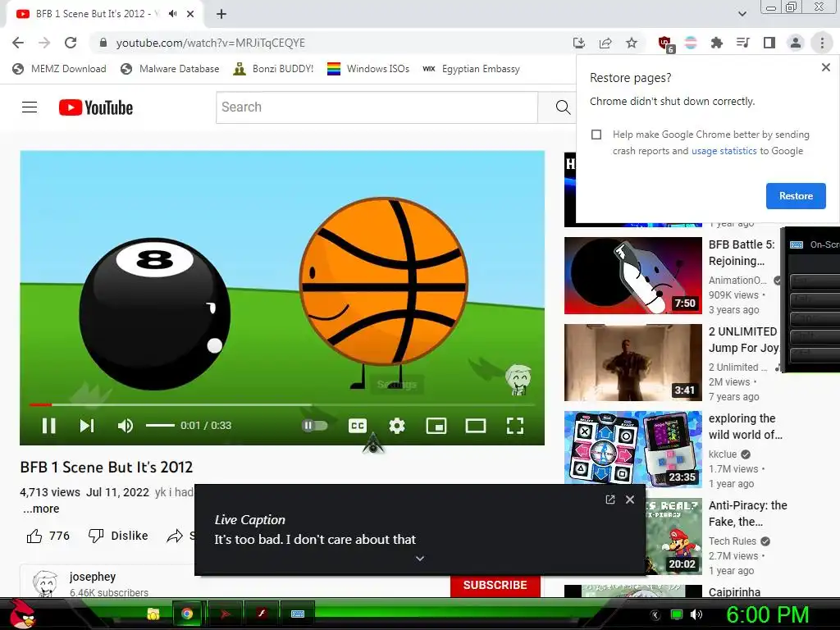Open the Angry Birds start button
Image resolution: width=840 pixels, height=630 pixels.
click(23, 614)
